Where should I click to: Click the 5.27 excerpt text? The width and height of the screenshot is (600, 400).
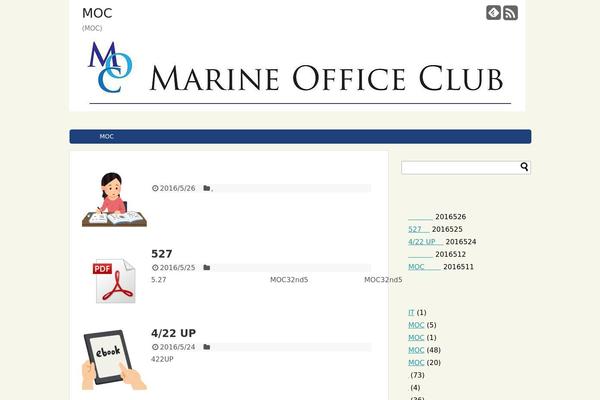pyautogui.click(x=159, y=280)
